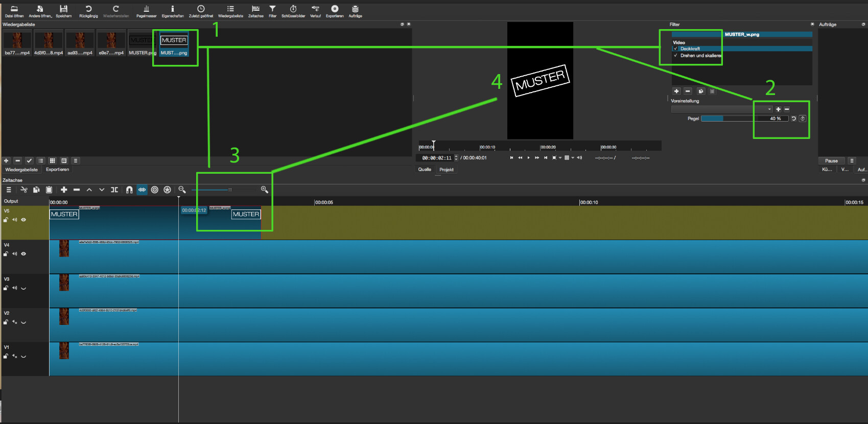Switch to the Quelle player tab
The width and height of the screenshot is (868, 424).
[425, 170]
